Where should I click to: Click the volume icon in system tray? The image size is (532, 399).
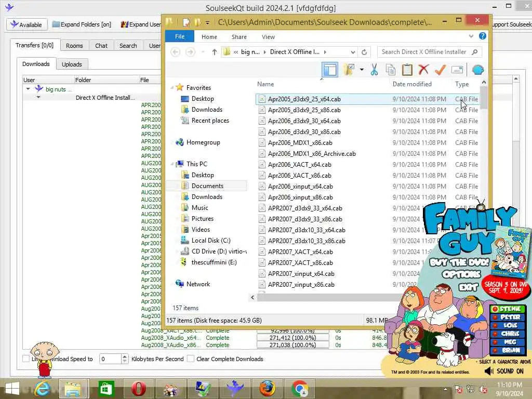[483, 389]
